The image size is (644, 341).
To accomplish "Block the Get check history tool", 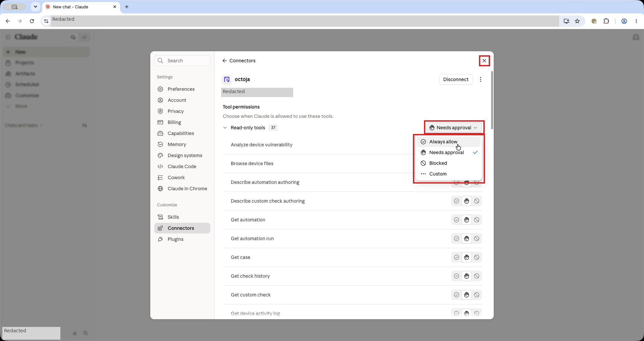I will (x=477, y=276).
